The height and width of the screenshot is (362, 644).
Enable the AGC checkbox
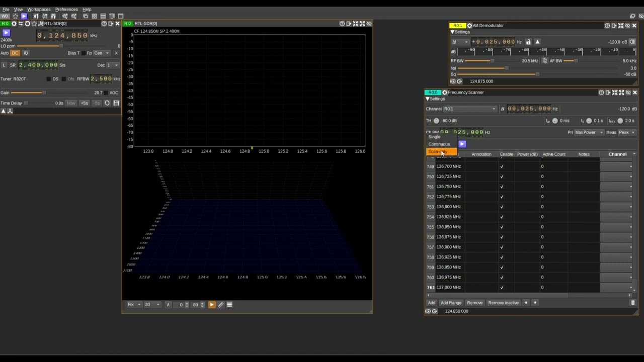(106, 93)
